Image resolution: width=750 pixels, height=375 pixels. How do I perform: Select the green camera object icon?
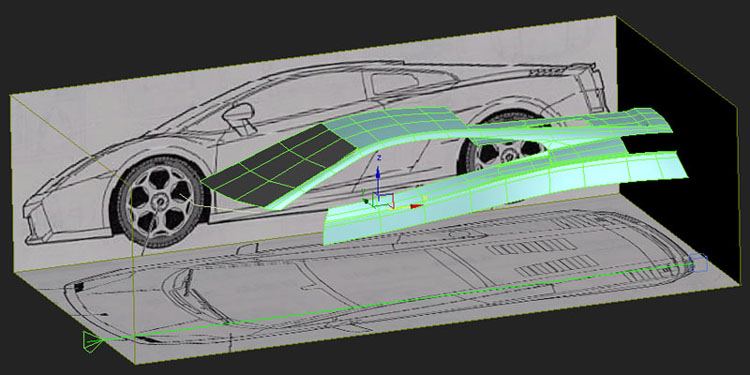click(92, 342)
